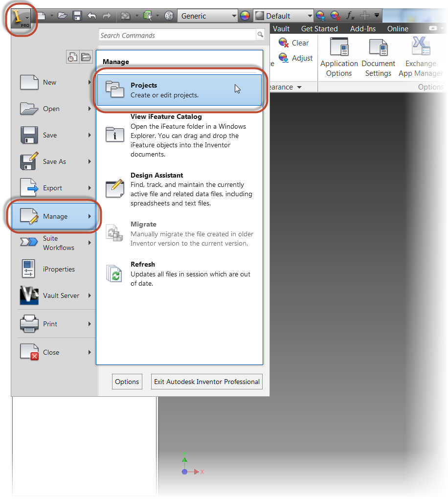Click the search magnifier icon
The width and height of the screenshot is (448, 499).
(260, 34)
